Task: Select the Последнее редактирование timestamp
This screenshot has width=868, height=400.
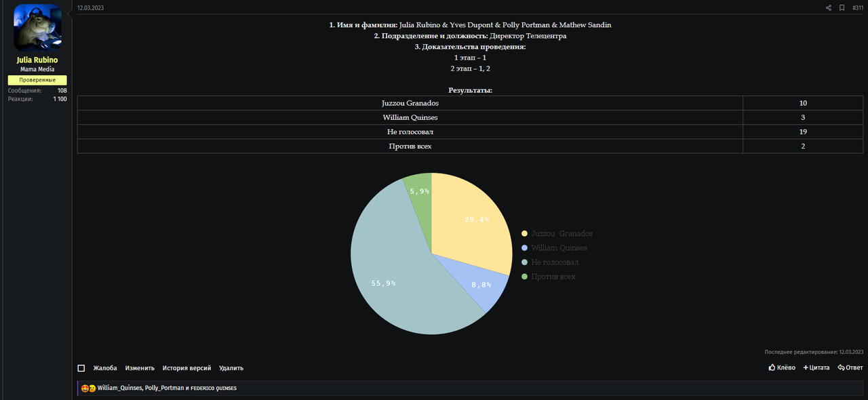Action: point(814,352)
